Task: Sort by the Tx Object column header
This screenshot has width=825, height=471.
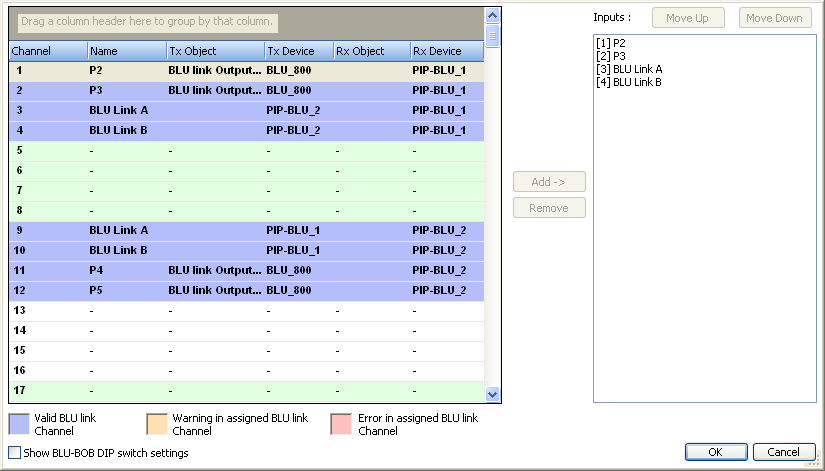Action: point(216,51)
